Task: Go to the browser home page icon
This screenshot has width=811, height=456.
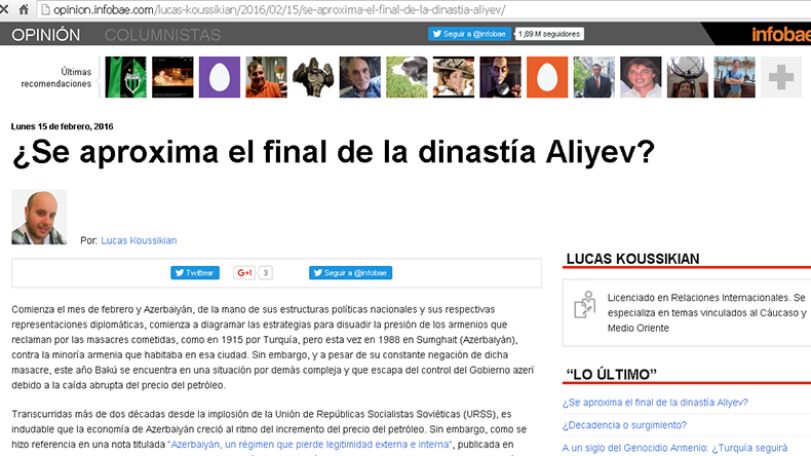Action: click(24, 9)
